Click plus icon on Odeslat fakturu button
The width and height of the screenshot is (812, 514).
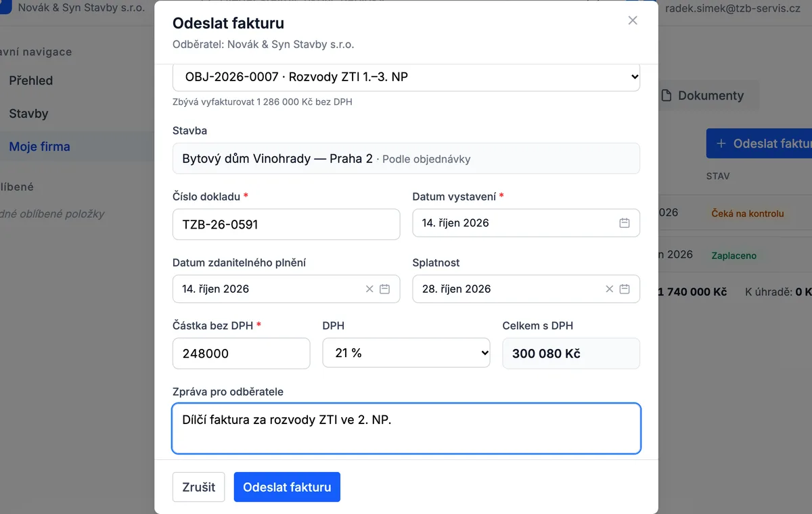[x=721, y=143]
